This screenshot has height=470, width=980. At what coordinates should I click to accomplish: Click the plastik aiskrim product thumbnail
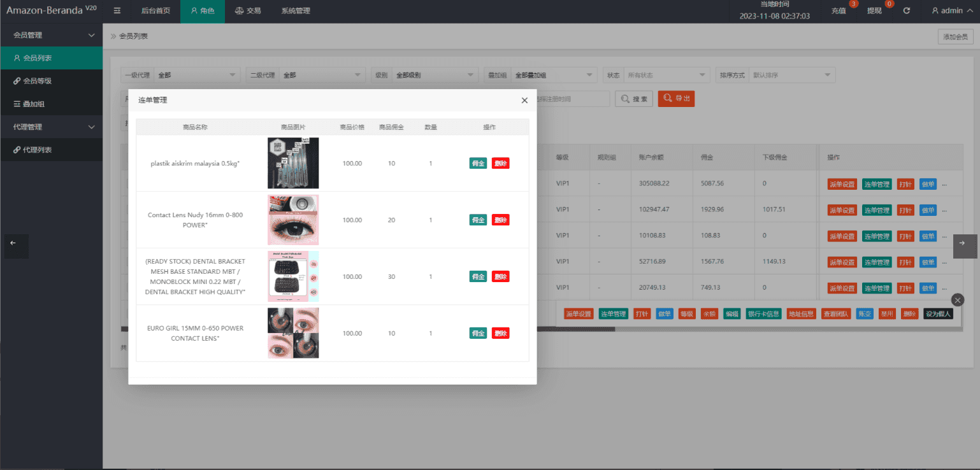(x=293, y=163)
